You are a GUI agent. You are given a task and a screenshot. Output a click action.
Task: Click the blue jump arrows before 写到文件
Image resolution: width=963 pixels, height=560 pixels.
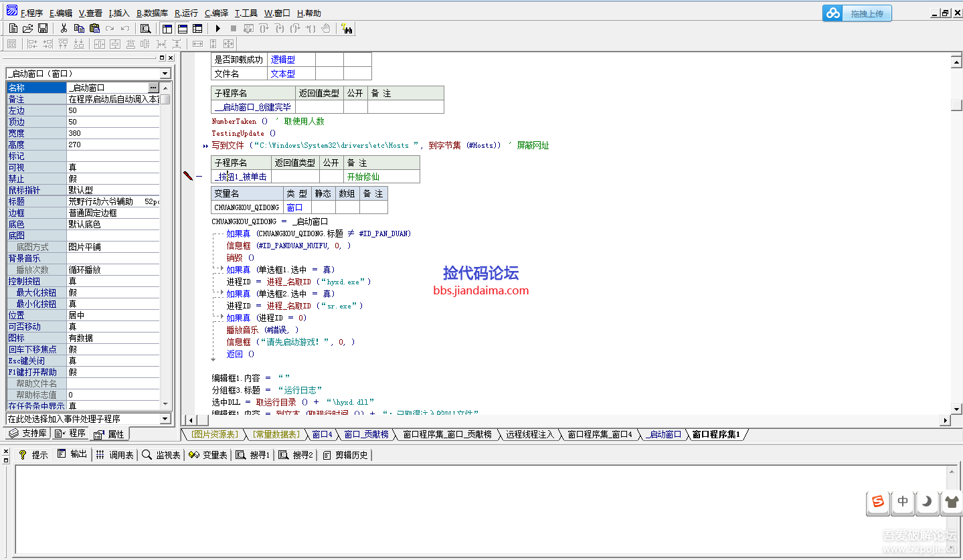[x=205, y=146]
